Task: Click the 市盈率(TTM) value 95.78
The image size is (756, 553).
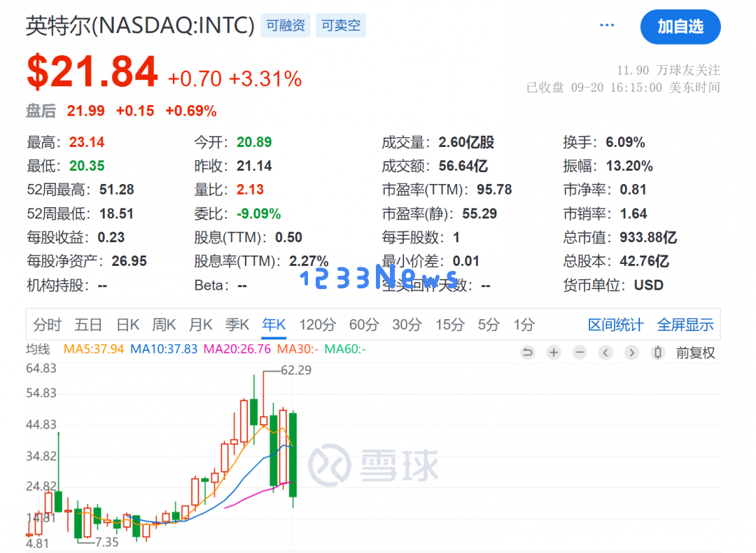Action: click(494, 190)
